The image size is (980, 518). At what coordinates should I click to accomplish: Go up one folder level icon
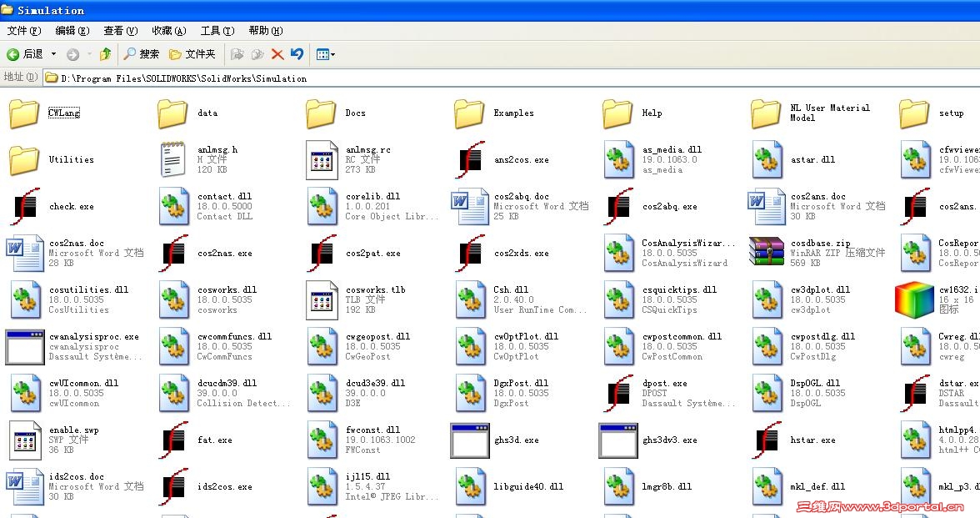(105, 54)
